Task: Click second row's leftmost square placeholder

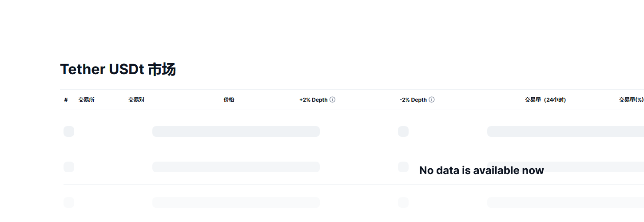Action: (69, 167)
